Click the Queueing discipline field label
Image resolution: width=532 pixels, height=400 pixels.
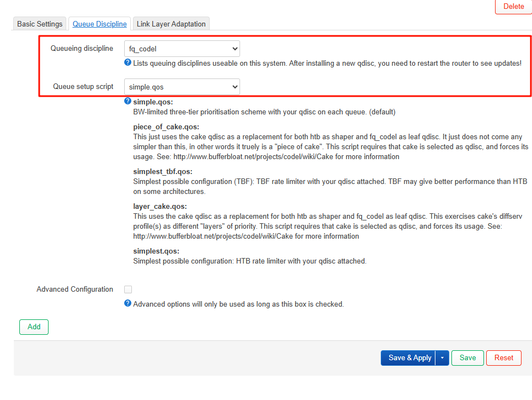coord(82,49)
